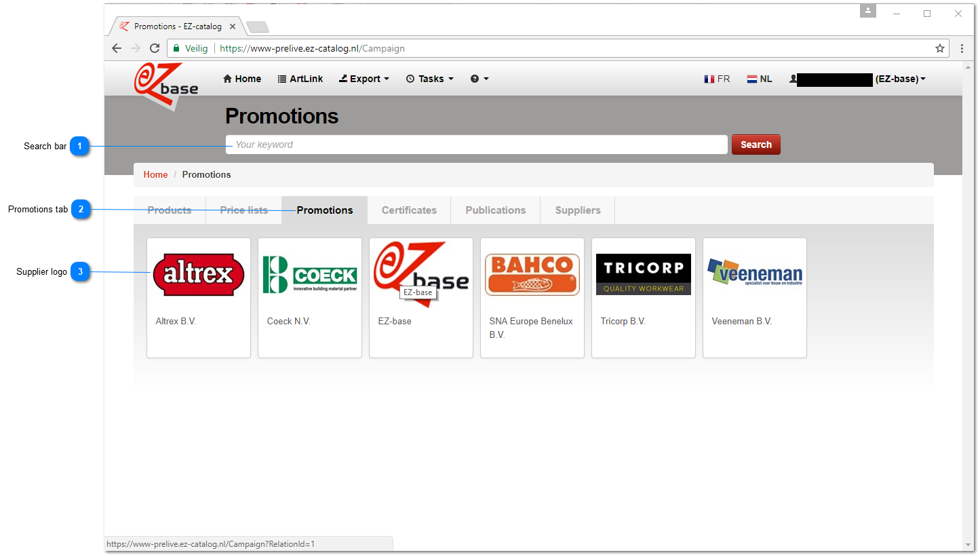
Task: Switch language to NL
Action: tap(760, 79)
